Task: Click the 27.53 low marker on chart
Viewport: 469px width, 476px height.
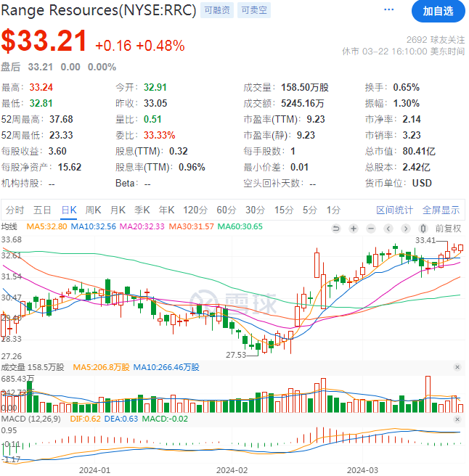Action: 236,355
